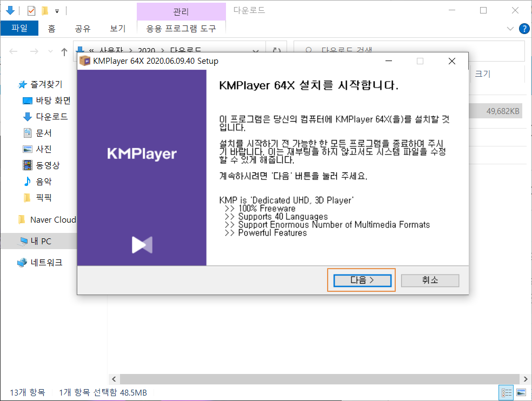Viewport: 532px width, 401px height.
Task: Open the address bar history dropdown
Action: pos(256,51)
